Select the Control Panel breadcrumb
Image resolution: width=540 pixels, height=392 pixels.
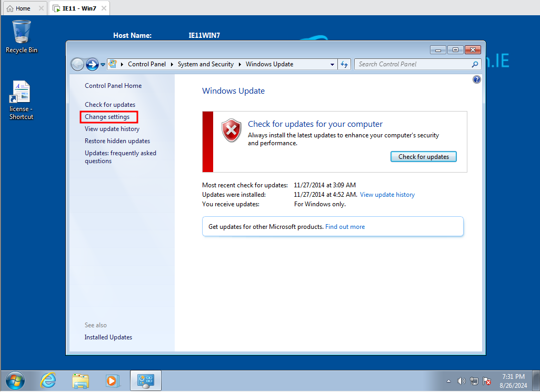[x=147, y=64]
